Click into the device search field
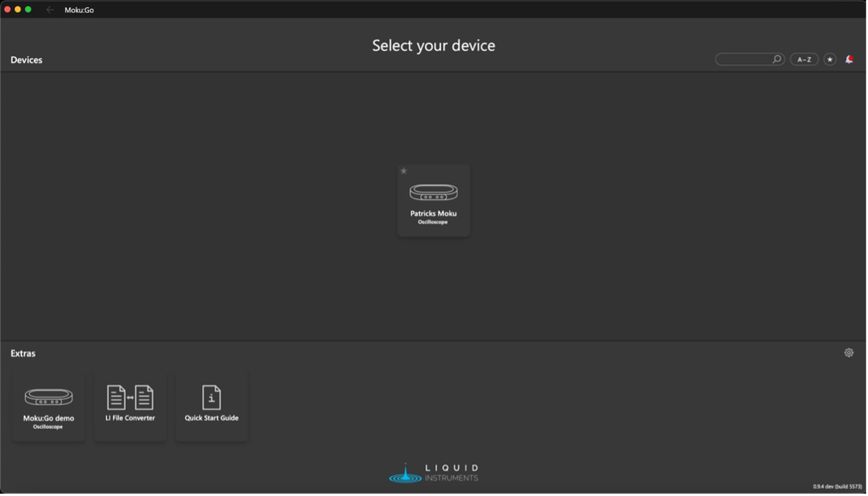 (742, 59)
